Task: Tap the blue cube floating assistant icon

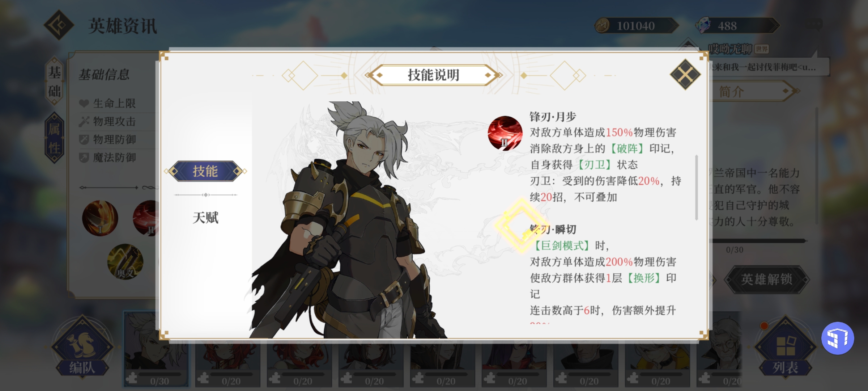Action: [838, 338]
